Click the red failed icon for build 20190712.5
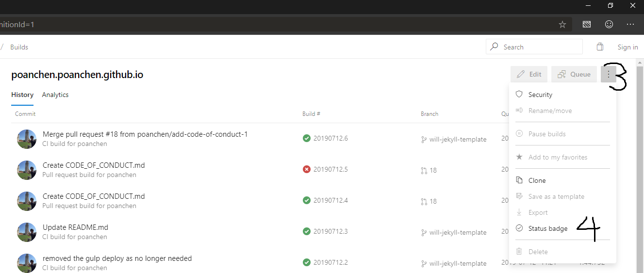Viewport: 644px width, 273px height. tap(307, 169)
